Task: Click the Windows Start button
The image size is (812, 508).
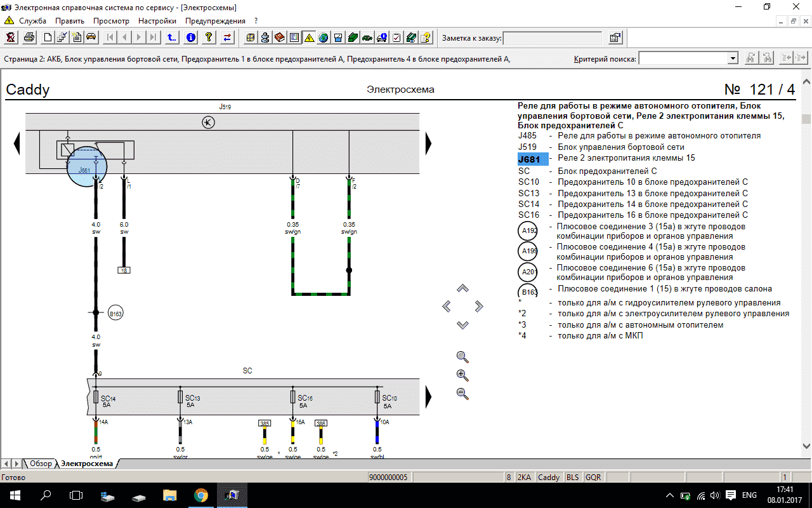Action: pyautogui.click(x=15, y=495)
